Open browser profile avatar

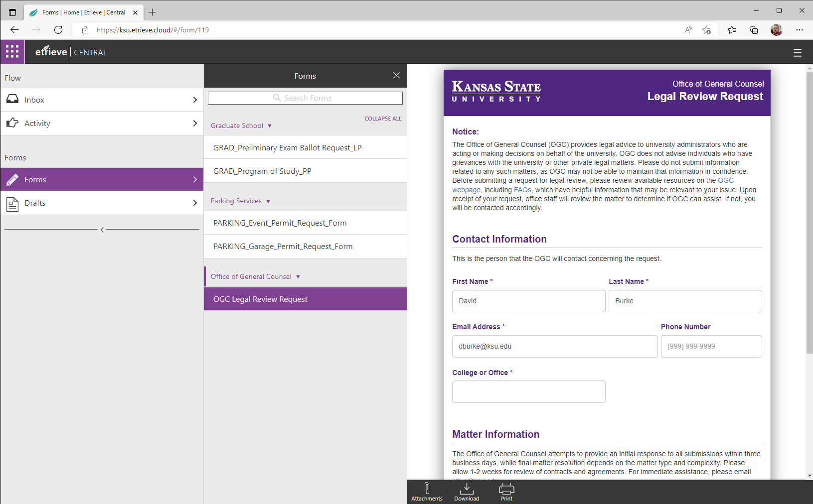[776, 30]
